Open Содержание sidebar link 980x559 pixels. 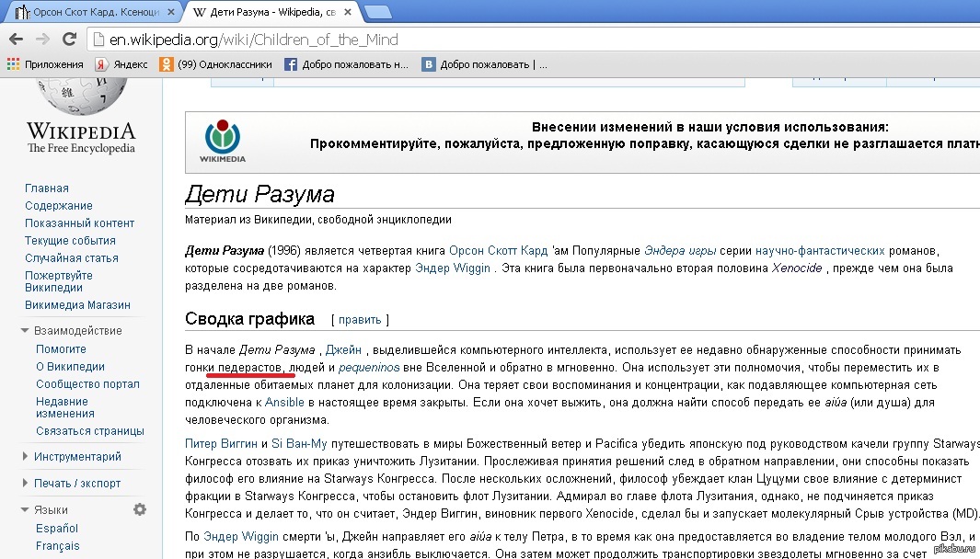(x=59, y=205)
